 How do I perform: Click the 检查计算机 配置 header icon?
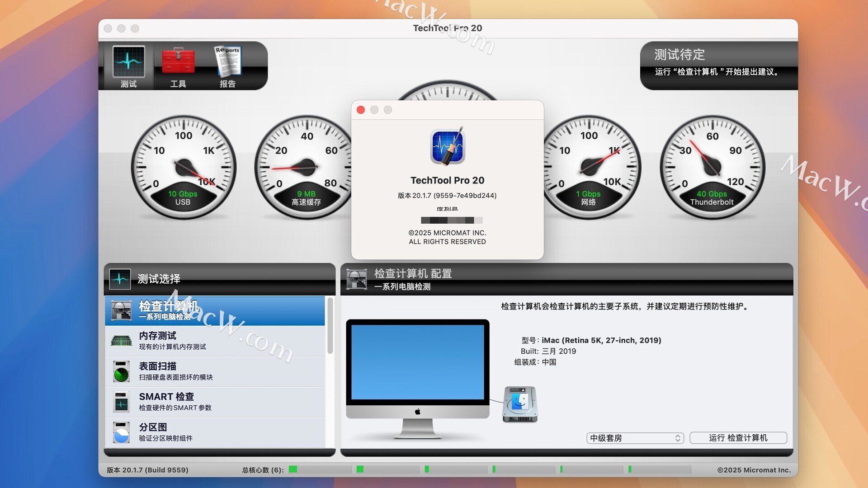pos(357,279)
